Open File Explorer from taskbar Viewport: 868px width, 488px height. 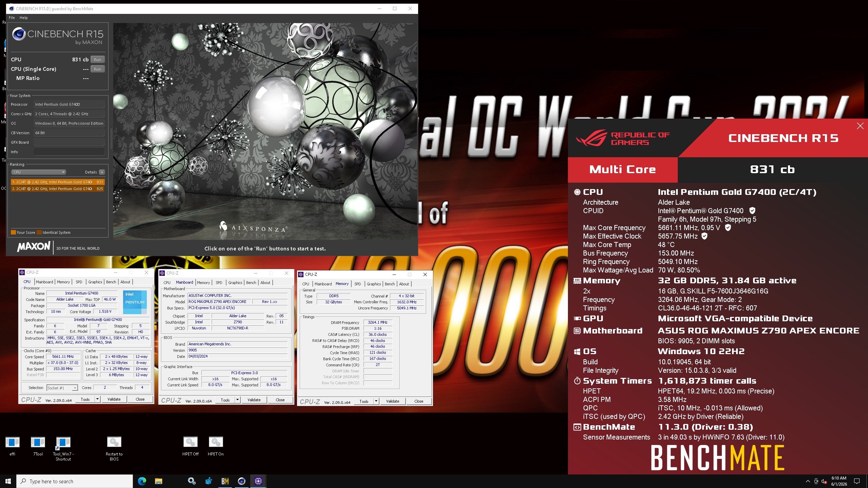158,481
